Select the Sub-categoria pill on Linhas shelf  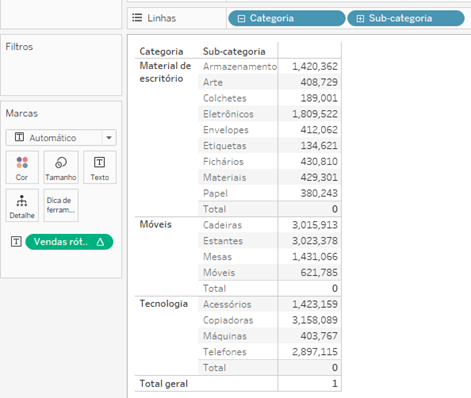click(406, 18)
